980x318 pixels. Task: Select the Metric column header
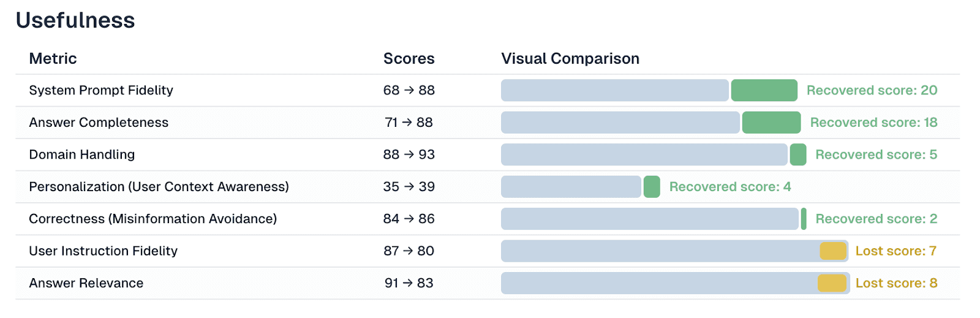53,59
